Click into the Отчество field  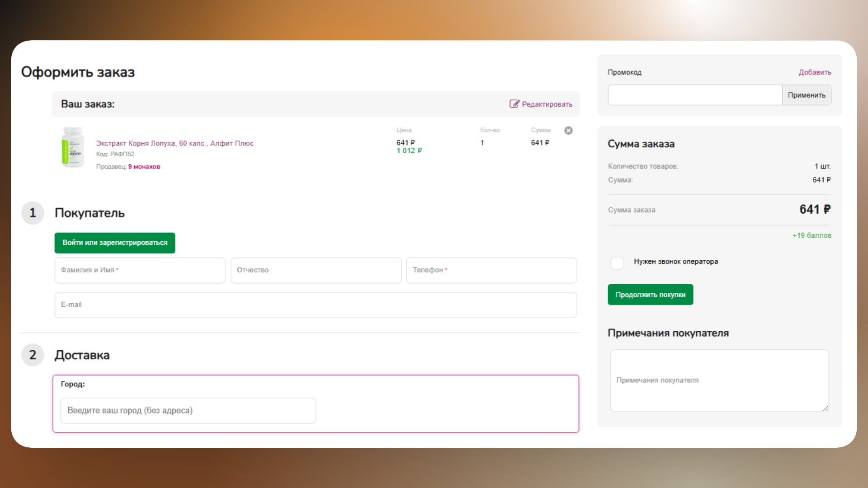coord(316,270)
